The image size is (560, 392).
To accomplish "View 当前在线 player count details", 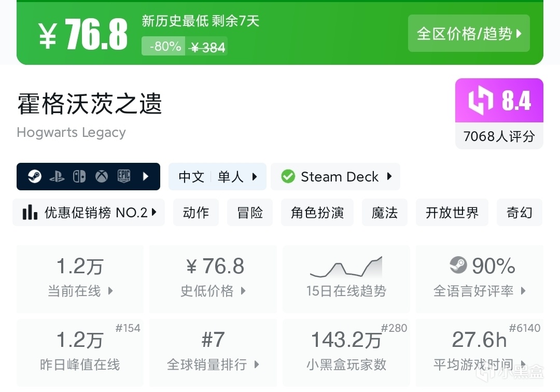I will [x=80, y=279].
